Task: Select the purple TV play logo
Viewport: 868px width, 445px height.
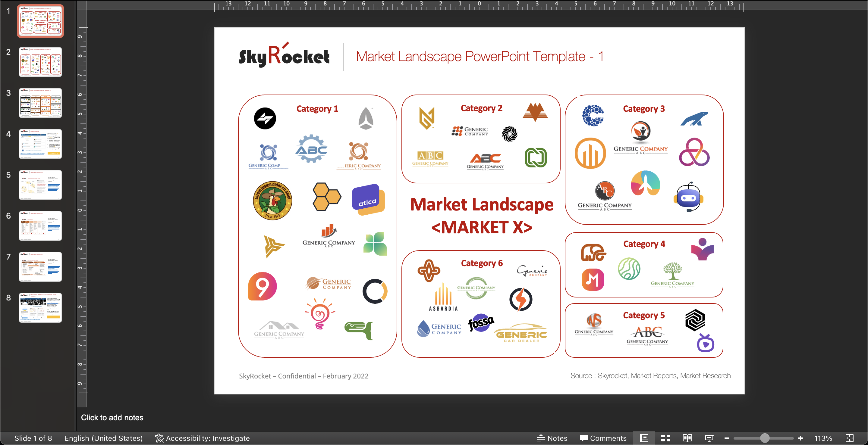Action: tap(705, 343)
